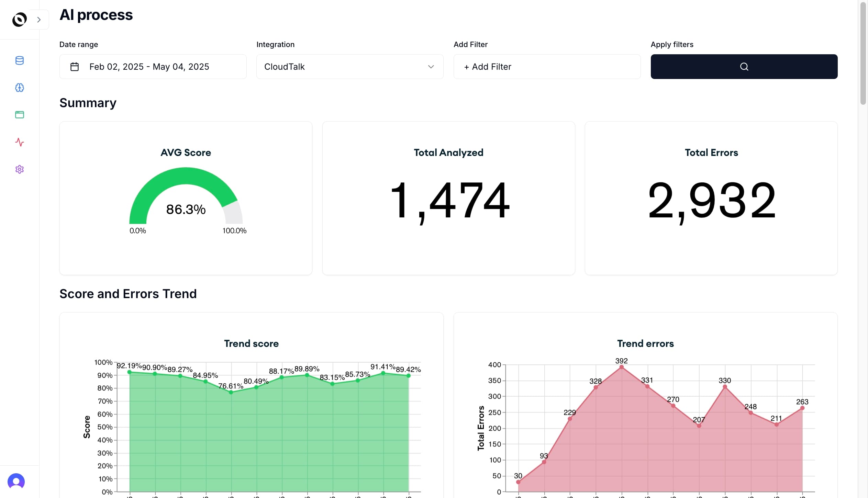Click the 92.19% point on the Trend score chart

click(x=129, y=372)
